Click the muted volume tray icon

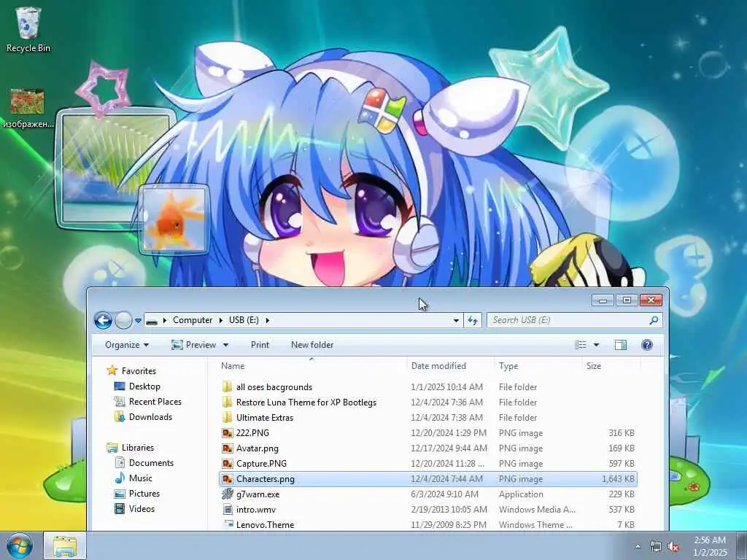click(673, 547)
